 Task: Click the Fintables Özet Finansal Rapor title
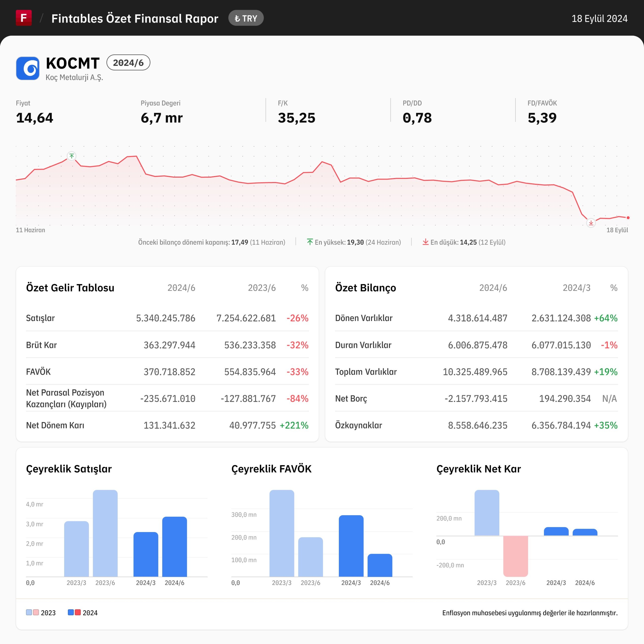pyautogui.click(x=135, y=19)
